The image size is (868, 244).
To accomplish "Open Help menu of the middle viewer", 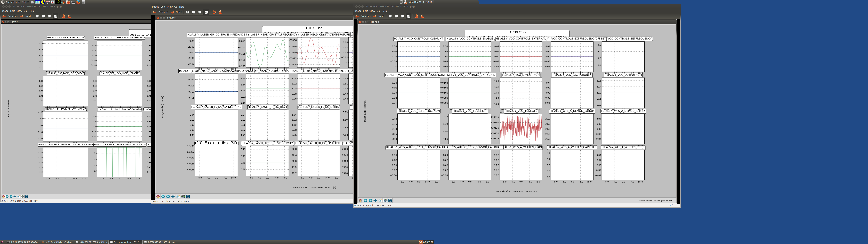I will coord(182,7).
